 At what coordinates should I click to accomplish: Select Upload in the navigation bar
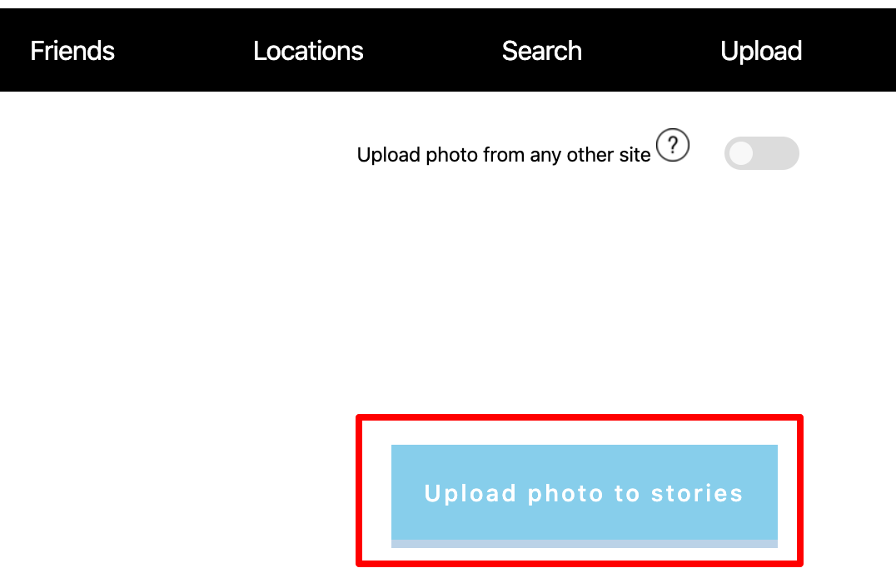pos(761,51)
